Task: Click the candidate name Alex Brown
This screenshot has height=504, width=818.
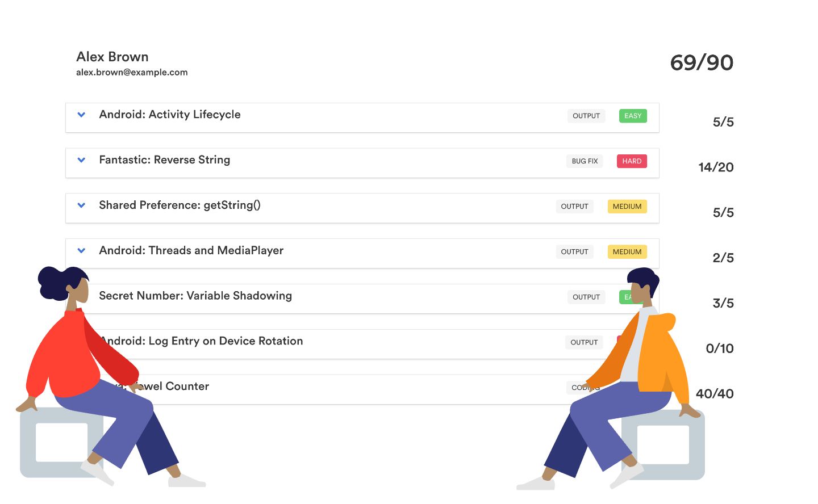Action: click(112, 57)
